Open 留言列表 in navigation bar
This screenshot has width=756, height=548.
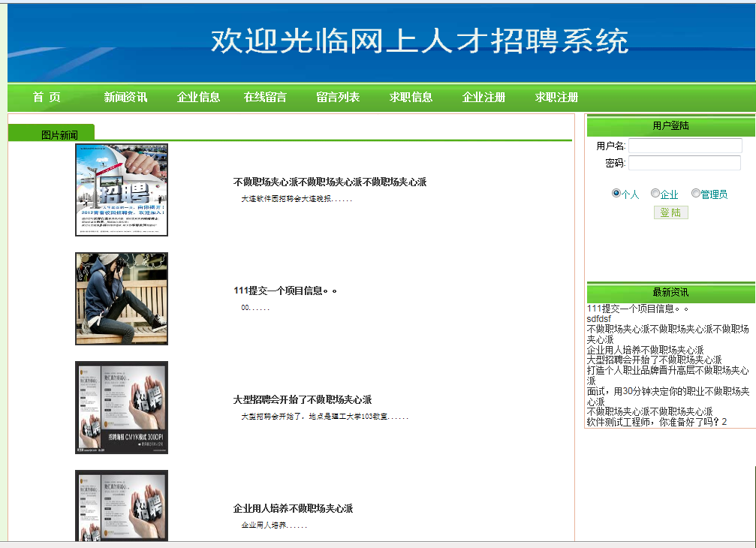pos(338,98)
